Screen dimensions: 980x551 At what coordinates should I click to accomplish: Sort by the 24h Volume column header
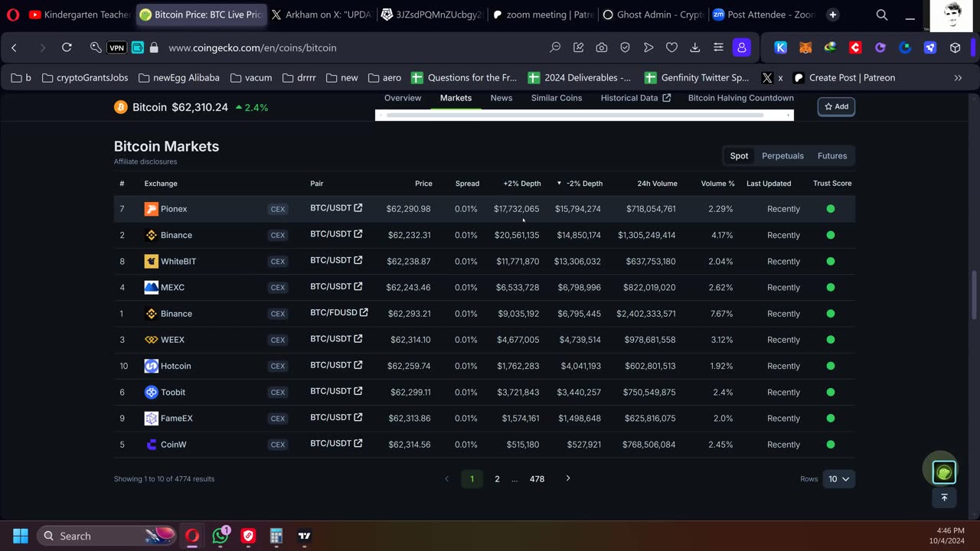[x=657, y=184]
